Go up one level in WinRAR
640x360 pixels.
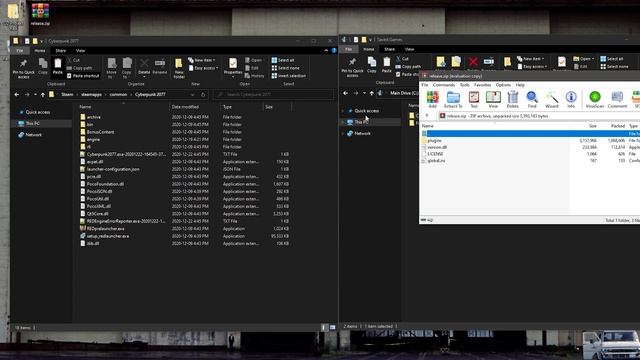tap(427, 116)
